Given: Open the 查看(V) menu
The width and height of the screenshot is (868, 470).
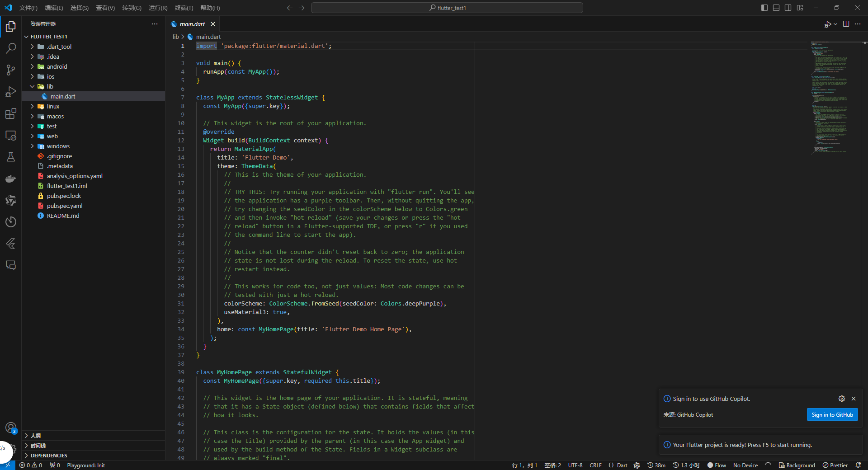Looking at the screenshot, I should 105,8.
